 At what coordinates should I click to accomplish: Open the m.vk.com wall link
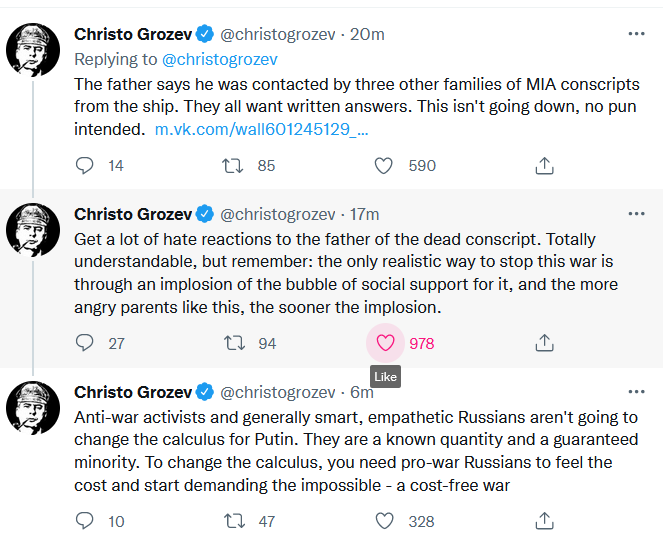click(x=261, y=130)
